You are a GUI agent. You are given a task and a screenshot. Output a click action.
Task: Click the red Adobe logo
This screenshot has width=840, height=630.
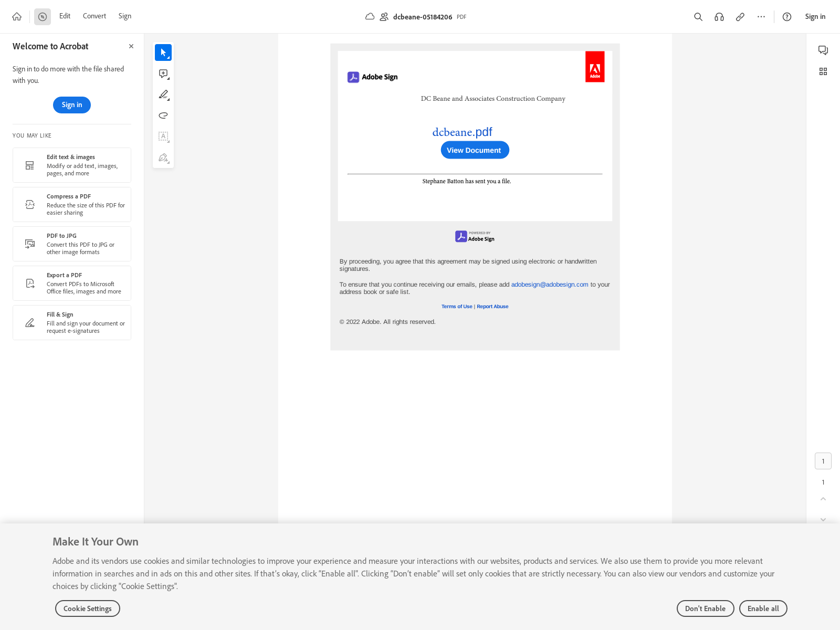(595, 67)
